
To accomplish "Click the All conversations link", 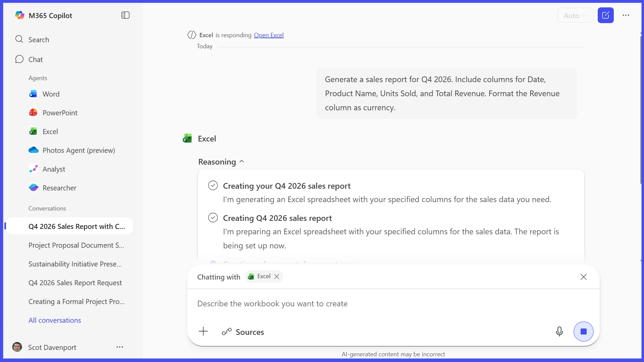I will click(55, 320).
